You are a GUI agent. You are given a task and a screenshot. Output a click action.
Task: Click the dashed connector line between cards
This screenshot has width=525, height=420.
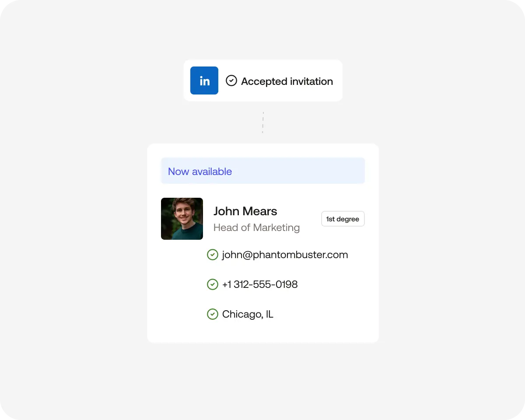click(x=262, y=122)
